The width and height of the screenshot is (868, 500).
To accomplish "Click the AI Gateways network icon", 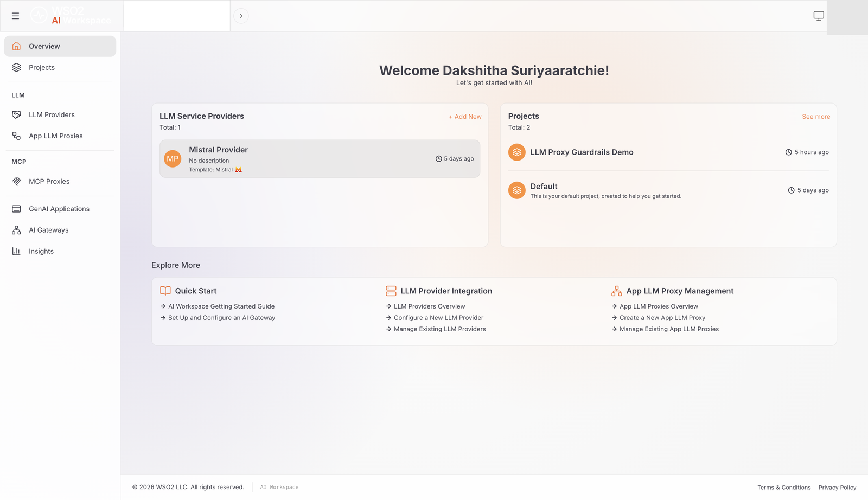I will click(x=16, y=230).
